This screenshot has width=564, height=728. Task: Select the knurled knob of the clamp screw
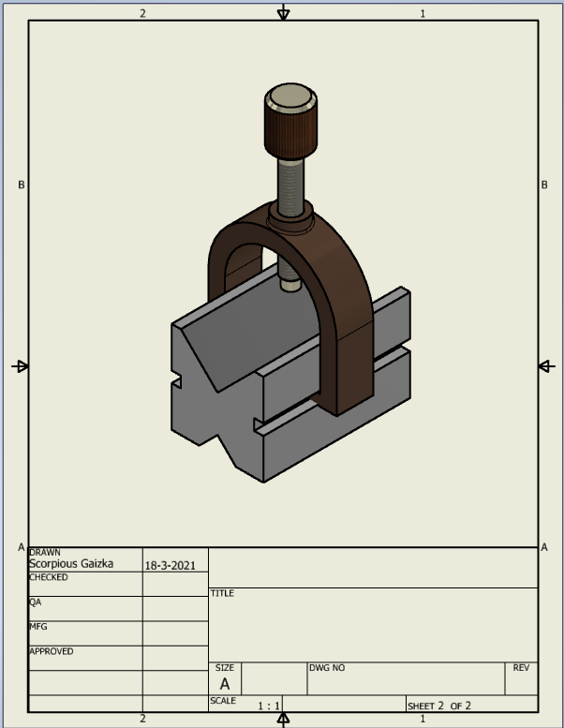(x=291, y=122)
